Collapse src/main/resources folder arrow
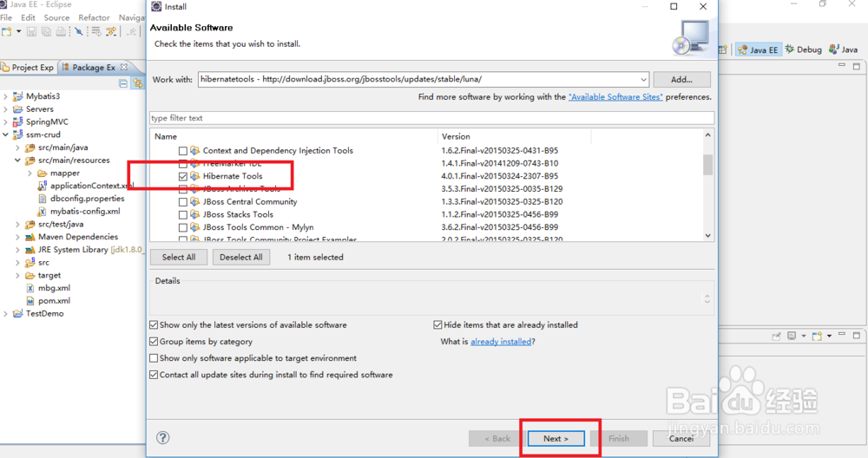The image size is (868, 458). pyautogui.click(x=17, y=160)
